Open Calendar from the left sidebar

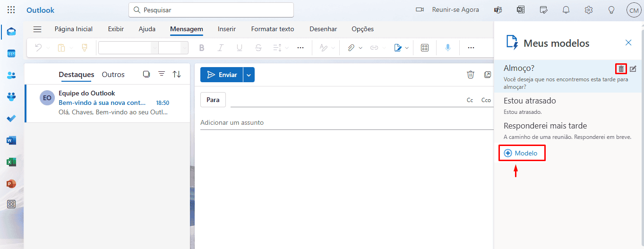(11, 53)
